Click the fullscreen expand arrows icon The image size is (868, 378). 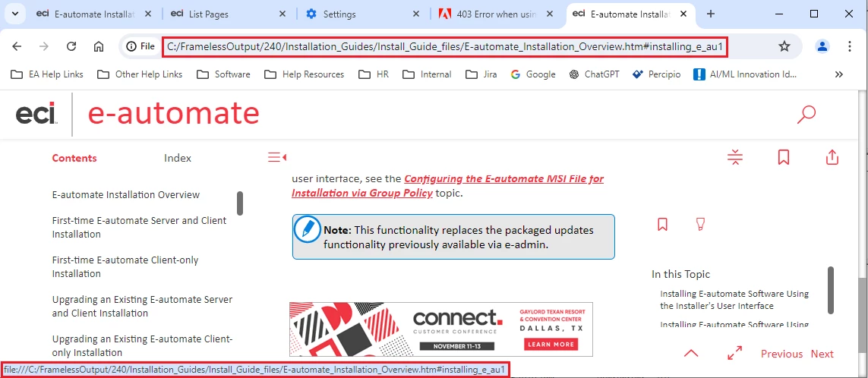coord(734,354)
